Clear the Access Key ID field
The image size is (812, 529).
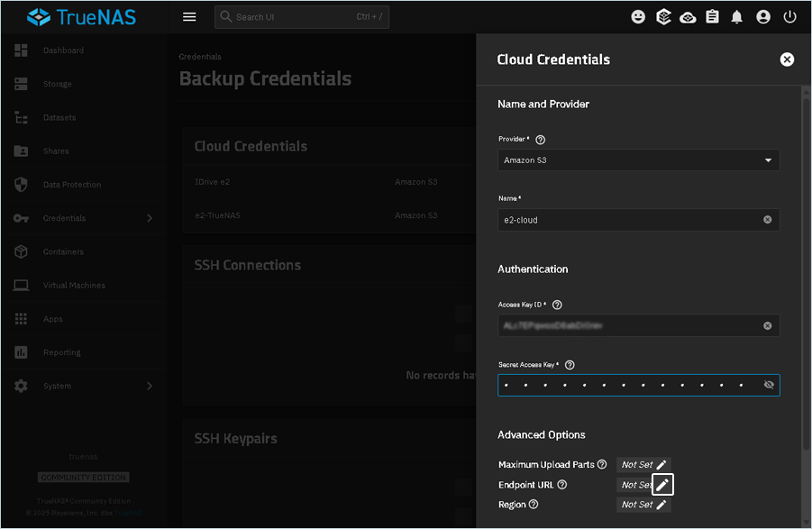(768, 325)
